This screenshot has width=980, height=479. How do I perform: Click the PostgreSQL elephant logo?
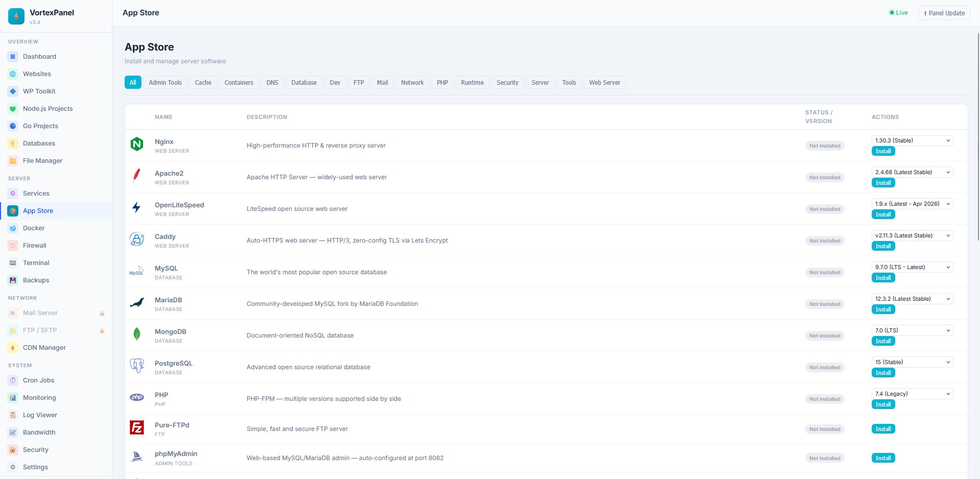point(137,366)
